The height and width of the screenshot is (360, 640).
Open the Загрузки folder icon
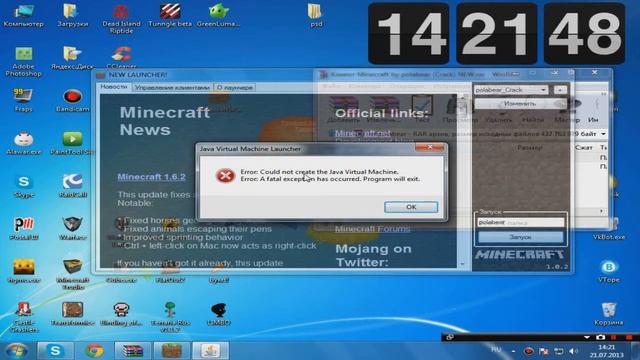pyautogui.click(x=72, y=16)
